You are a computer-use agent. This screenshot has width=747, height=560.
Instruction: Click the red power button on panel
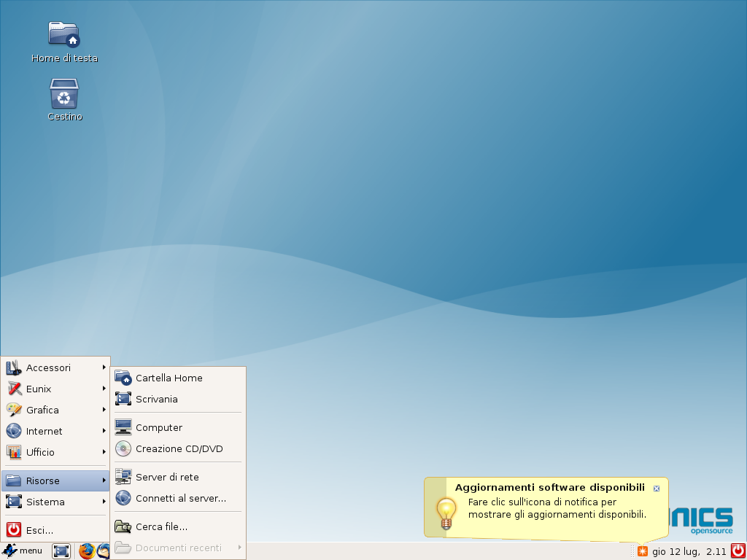coord(738,551)
